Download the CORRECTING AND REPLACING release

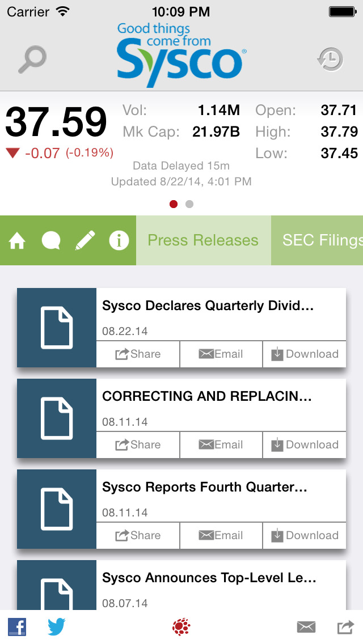click(305, 445)
